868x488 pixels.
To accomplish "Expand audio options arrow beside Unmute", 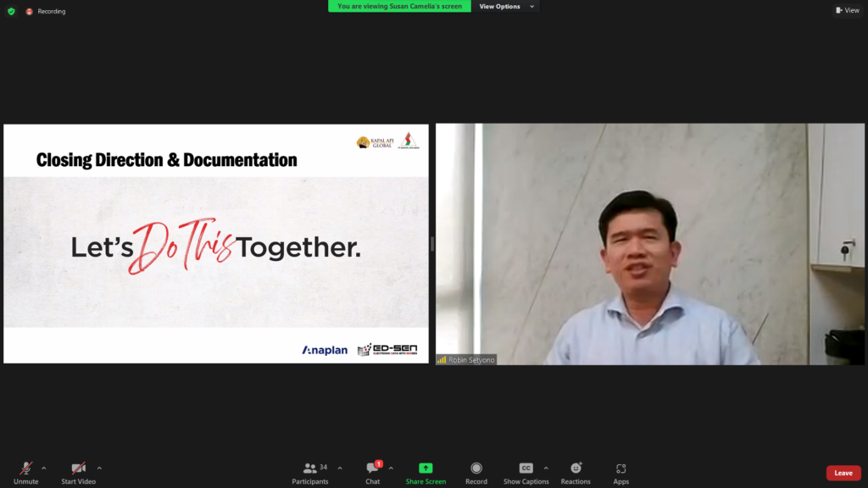I will pyautogui.click(x=44, y=468).
